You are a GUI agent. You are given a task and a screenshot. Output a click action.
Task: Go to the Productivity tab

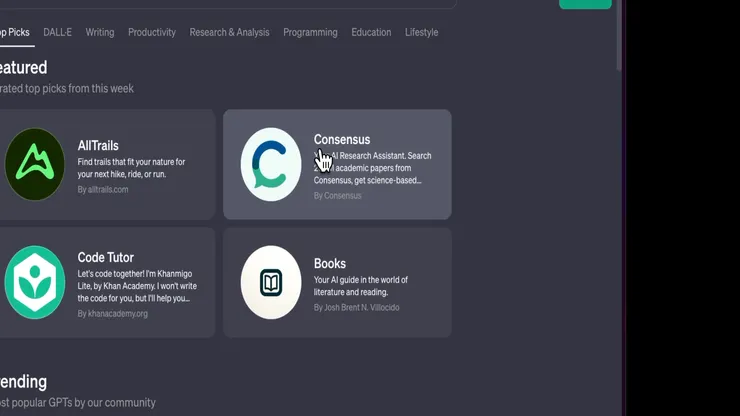(152, 32)
